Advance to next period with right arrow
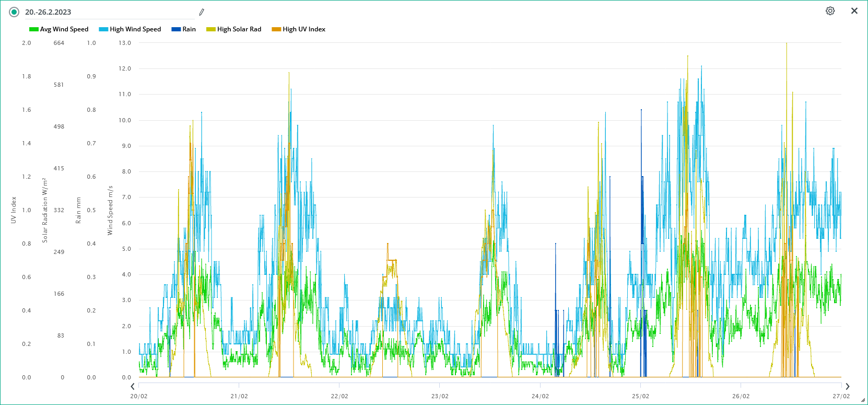868x405 pixels. [847, 386]
